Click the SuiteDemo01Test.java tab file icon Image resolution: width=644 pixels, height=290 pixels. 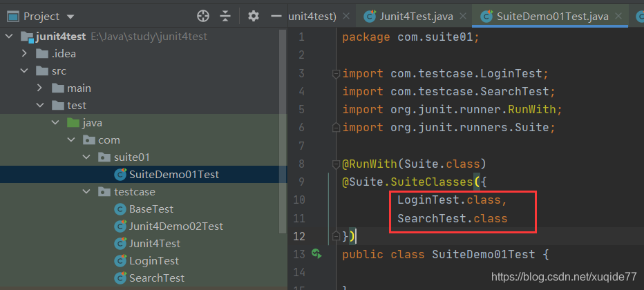(x=486, y=17)
